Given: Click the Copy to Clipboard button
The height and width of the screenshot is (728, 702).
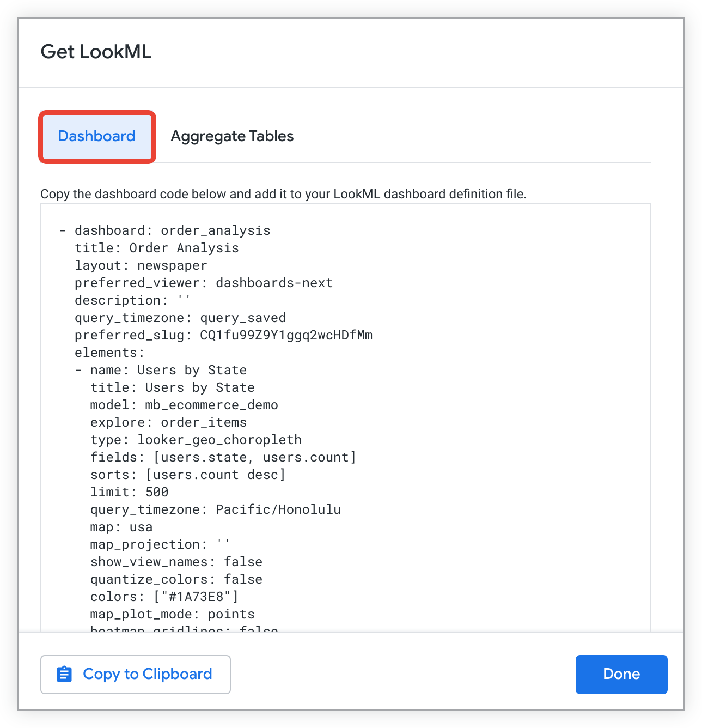Looking at the screenshot, I should coord(136,674).
